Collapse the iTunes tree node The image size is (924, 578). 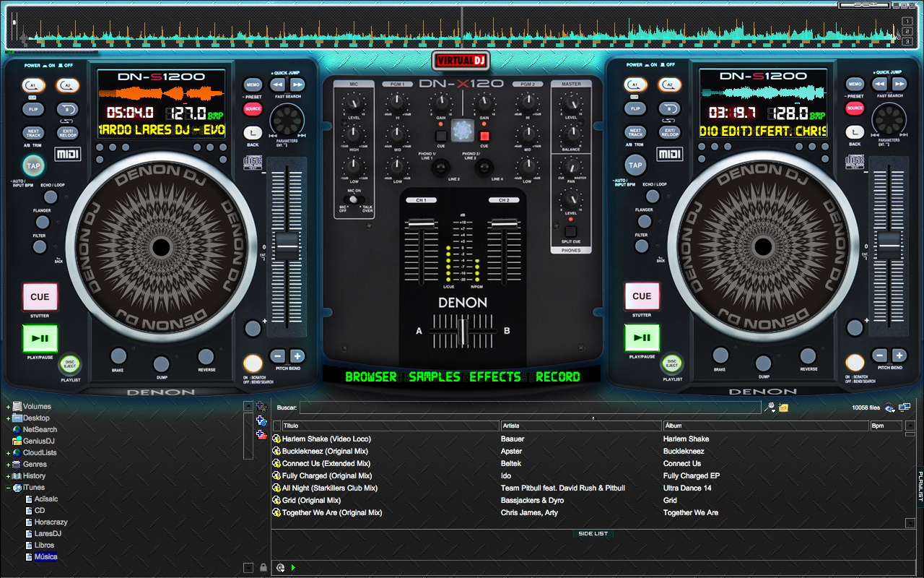click(9, 488)
